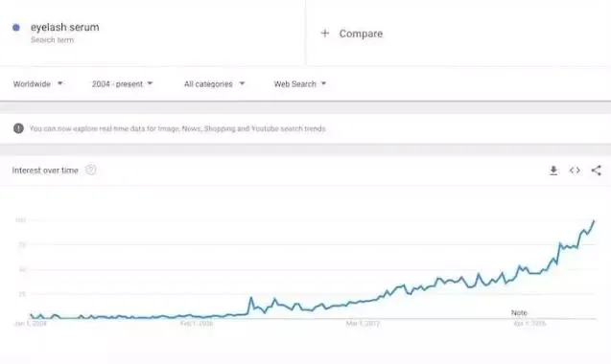Edit the eyelash serum search term
The image size is (611, 364).
(64, 27)
